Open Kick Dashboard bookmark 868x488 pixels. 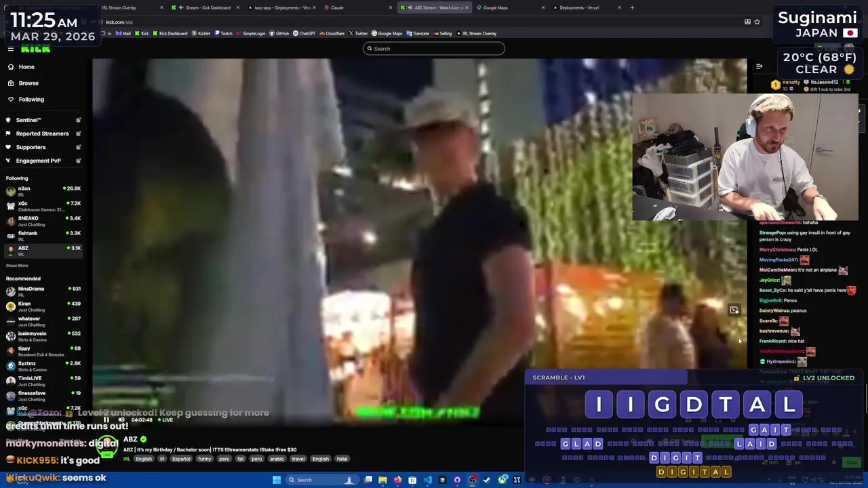(170, 33)
